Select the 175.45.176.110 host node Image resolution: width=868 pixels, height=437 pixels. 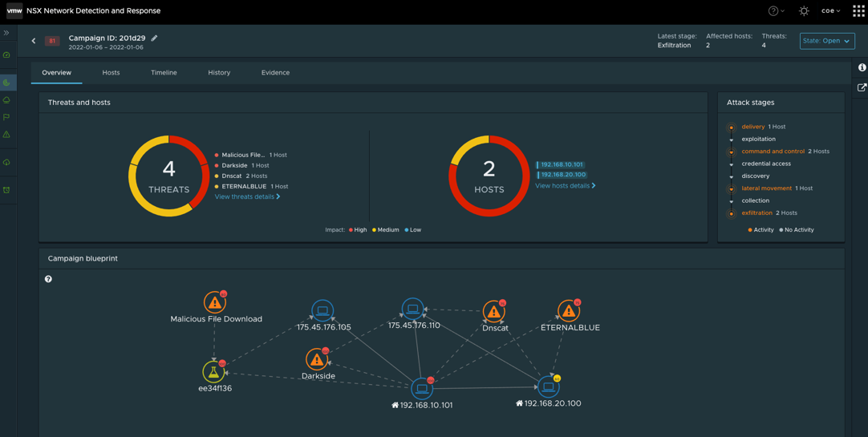pyautogui.click(x=413, y=309)
